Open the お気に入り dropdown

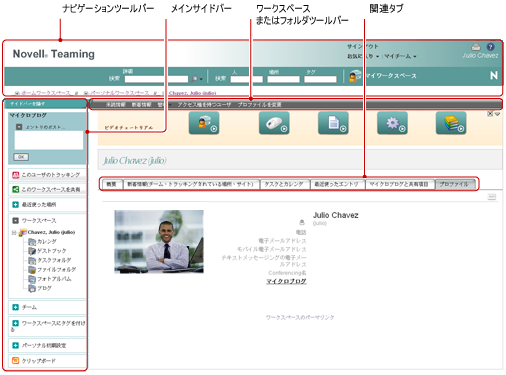tap(363, 56)
